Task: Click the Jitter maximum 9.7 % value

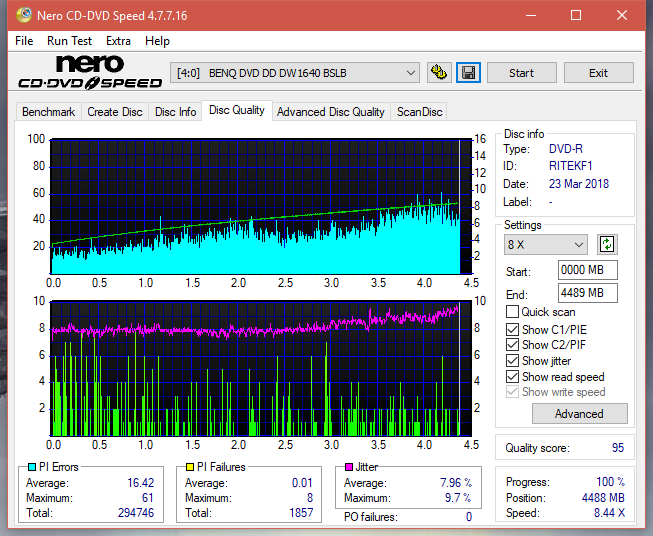Action: pos(458,498)
